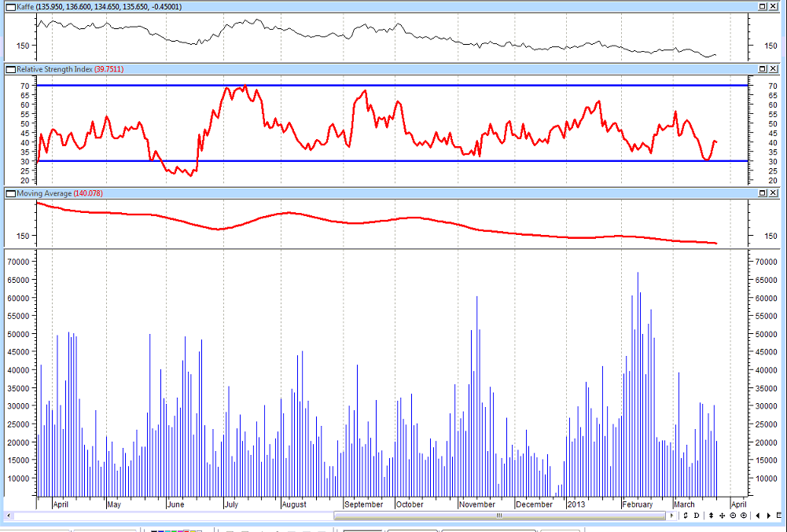
Task: Step chart left with black left triangle
Action: pyautogui.click(x=758, y=515)
